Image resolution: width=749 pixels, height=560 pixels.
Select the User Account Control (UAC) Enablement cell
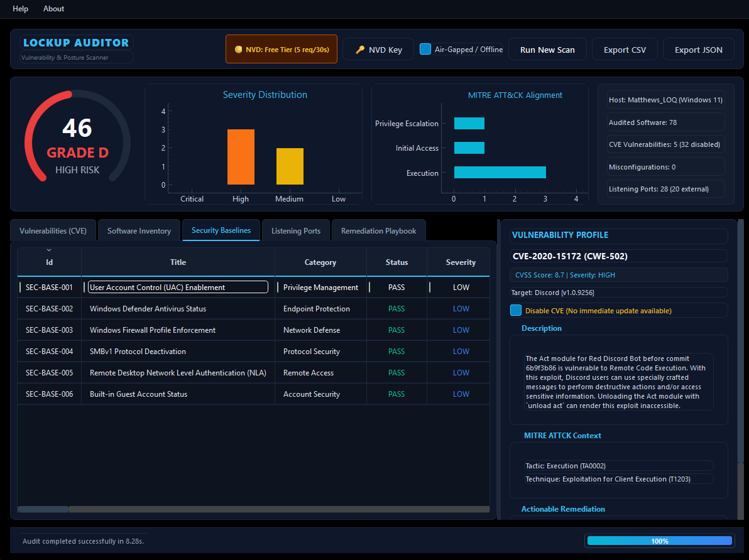pyautogui.click(x=178, y=288)
